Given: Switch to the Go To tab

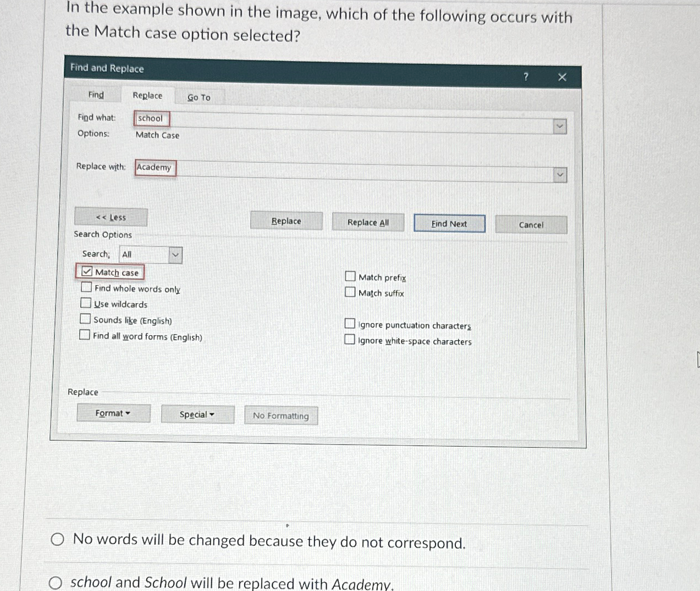Looking at the screenshot, I should 199,97.
